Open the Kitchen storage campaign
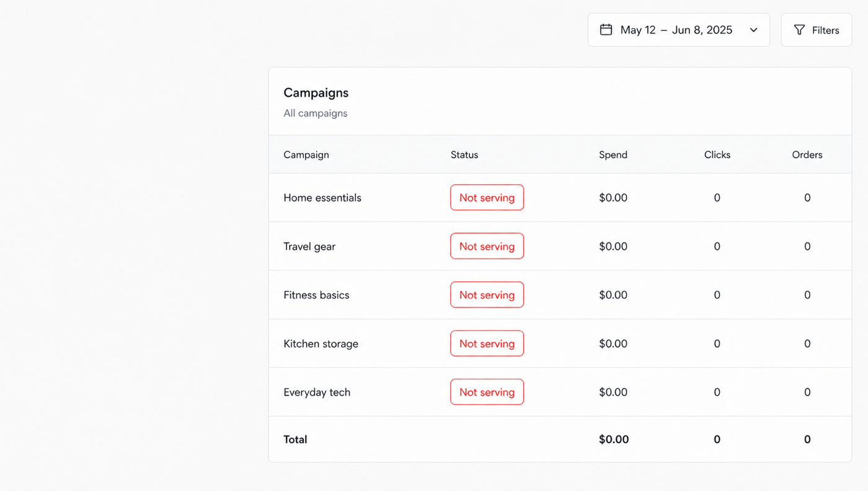 [x=321, y=344]
